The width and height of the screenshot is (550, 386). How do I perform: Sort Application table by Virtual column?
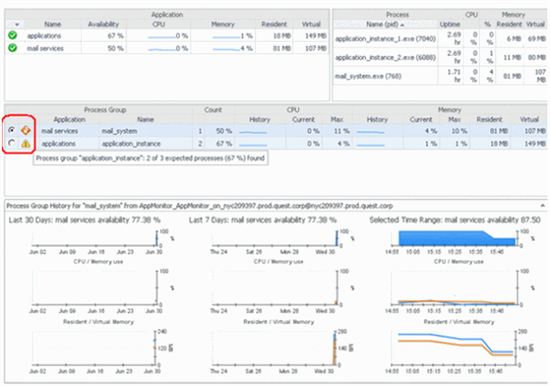[311, 24]
